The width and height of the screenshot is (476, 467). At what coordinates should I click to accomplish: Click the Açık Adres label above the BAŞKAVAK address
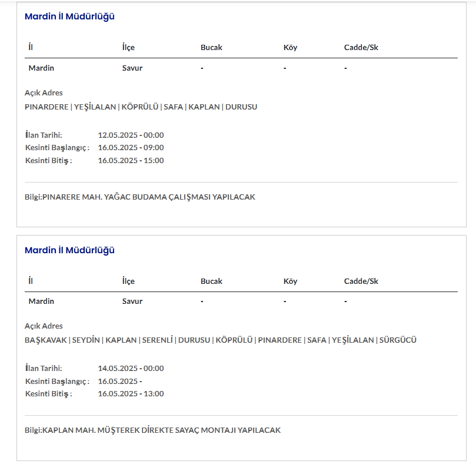[x=44, y=326]
